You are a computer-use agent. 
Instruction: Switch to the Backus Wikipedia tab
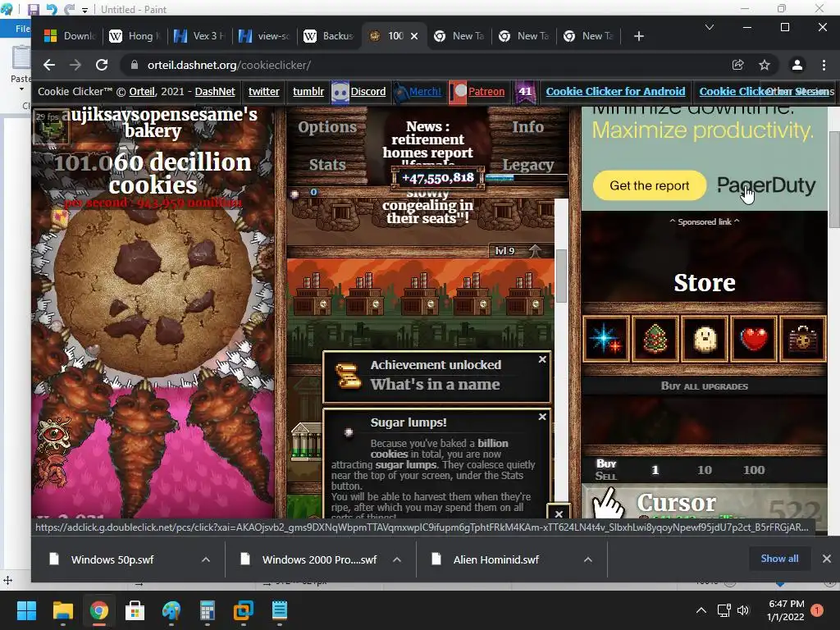[329, 36]
